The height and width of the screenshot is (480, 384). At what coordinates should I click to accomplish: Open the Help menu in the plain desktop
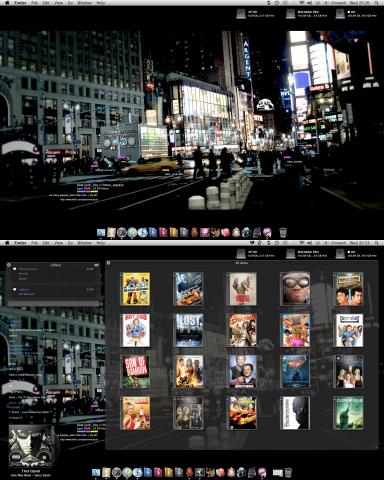(101, 3)
